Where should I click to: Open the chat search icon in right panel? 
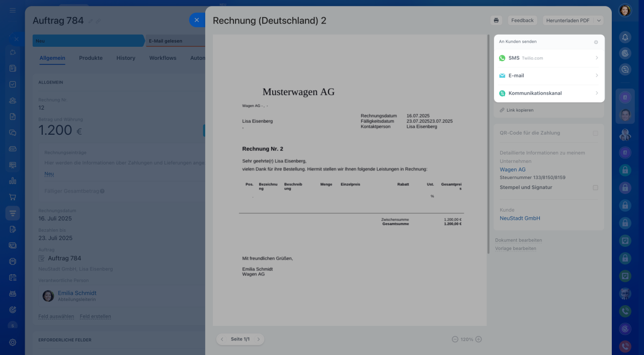625,70
